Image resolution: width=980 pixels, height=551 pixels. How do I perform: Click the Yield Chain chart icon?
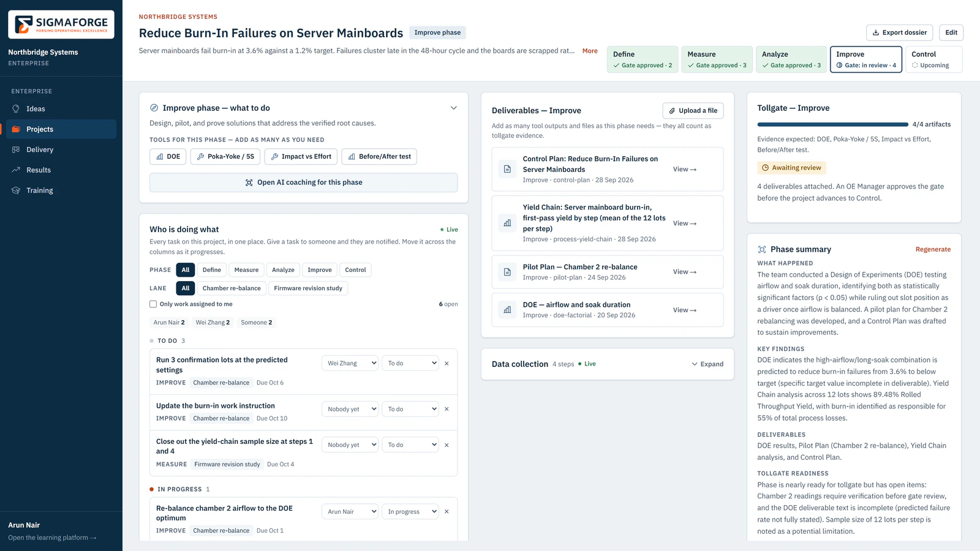(507, 223)
